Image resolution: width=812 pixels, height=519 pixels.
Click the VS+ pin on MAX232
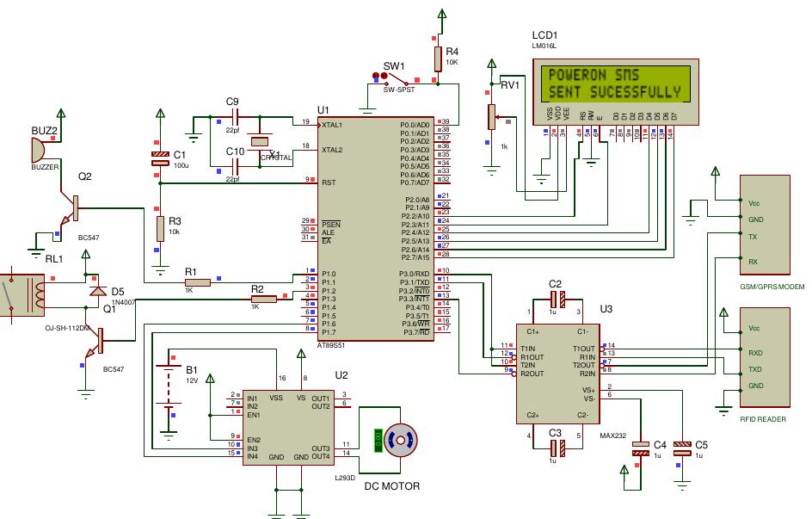pyautogui.click(x=589, y=390)
